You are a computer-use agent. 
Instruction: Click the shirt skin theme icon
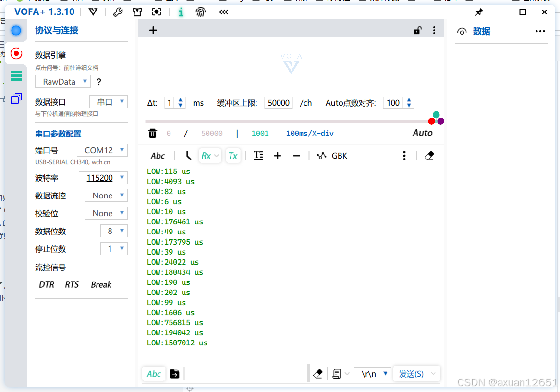tap(137, 12)
